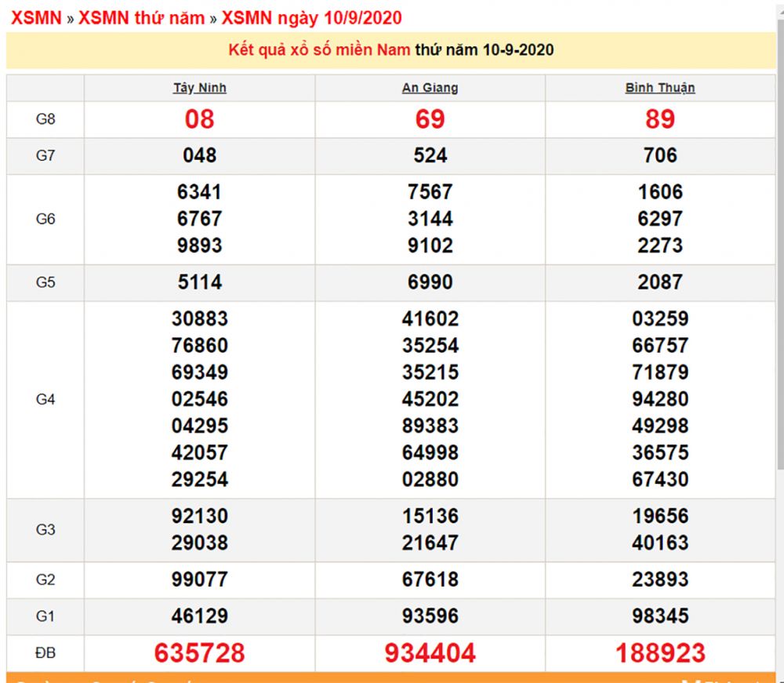
Task: Select G5 value 5114
Action: pyautogui.click(x=199, y=282)
